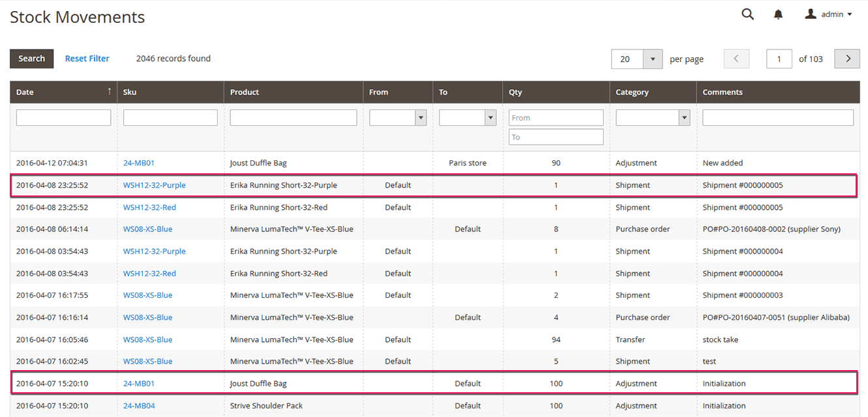Sort by the Category column header
868x417 pixels.
[x=653, y=92]
